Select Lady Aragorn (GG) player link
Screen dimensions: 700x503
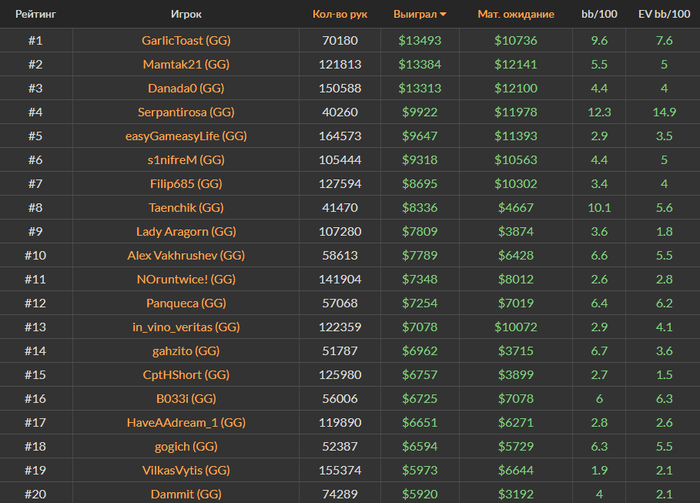pos(186,232)
